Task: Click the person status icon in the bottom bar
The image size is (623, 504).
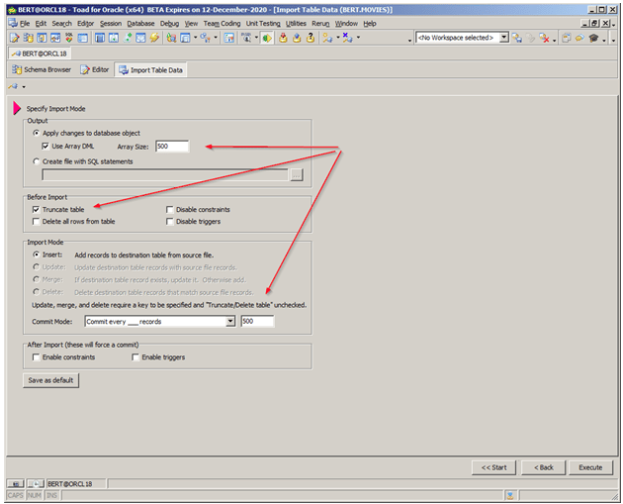Action: [510, 495]
